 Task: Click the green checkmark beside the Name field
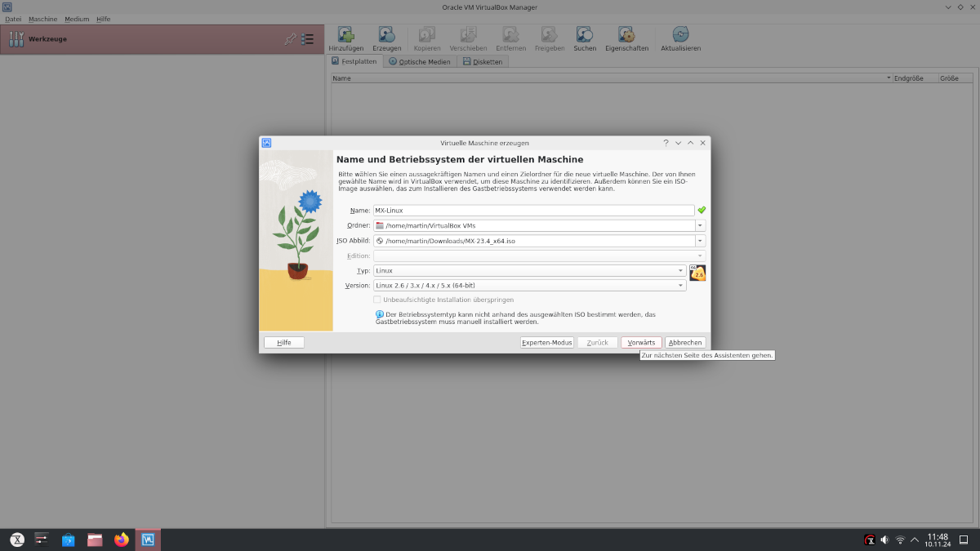click(702, 210)
